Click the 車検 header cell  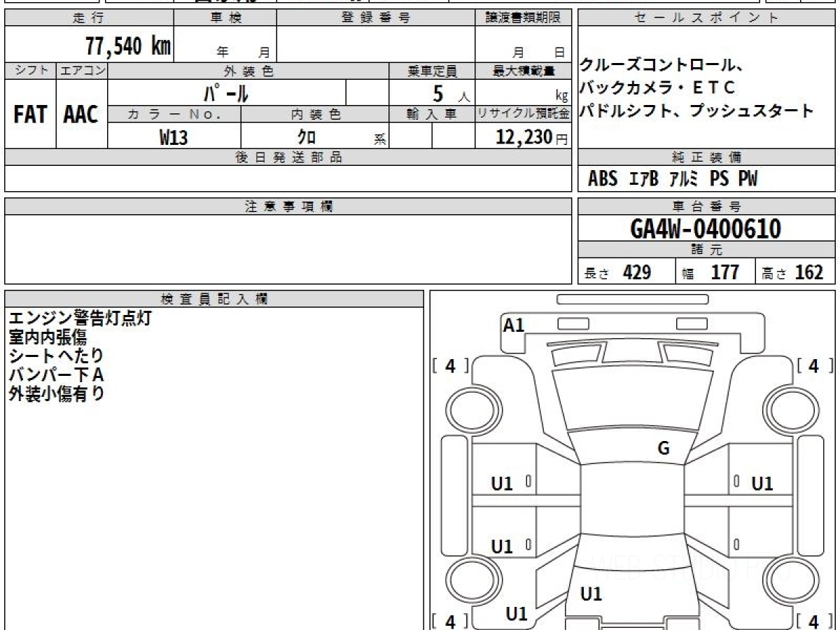pos(225,18)
